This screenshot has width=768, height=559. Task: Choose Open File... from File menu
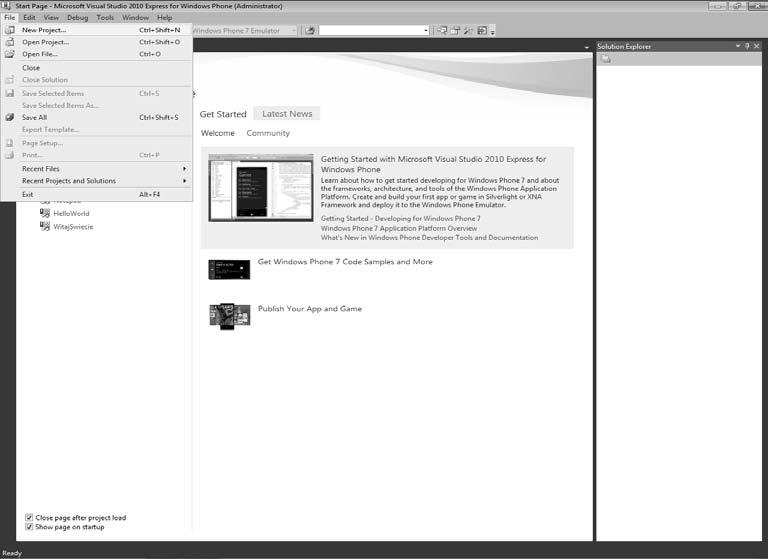(97, 54)
